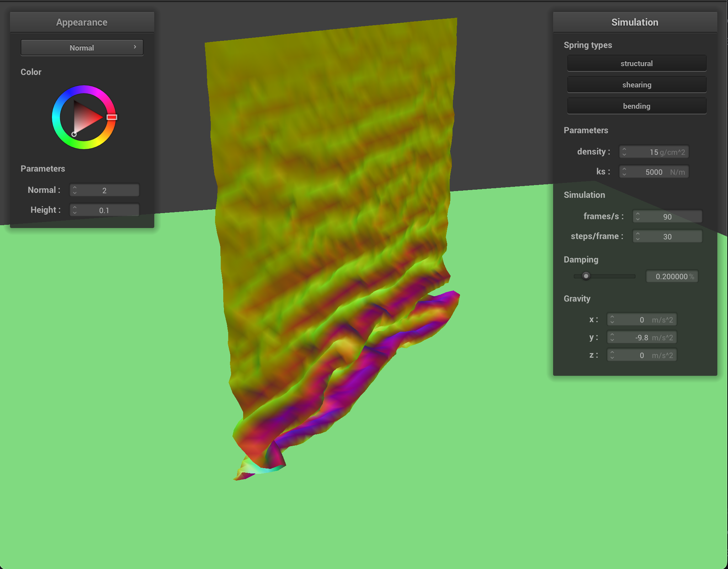Click the ks stepper arrows
Image resolution: width=728 pixels, height=569 pixels.
point(624,172)
